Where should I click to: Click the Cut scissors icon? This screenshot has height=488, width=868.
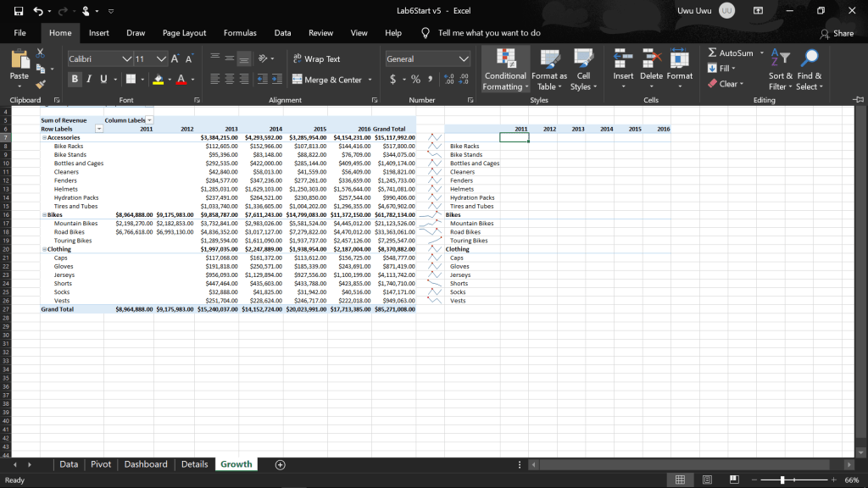click(x=40, y=53)
